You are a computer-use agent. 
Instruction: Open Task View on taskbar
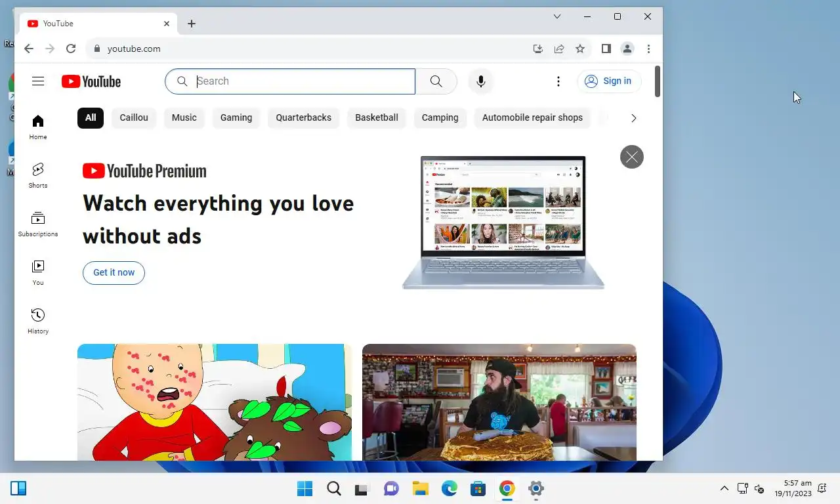coord(362,488)
